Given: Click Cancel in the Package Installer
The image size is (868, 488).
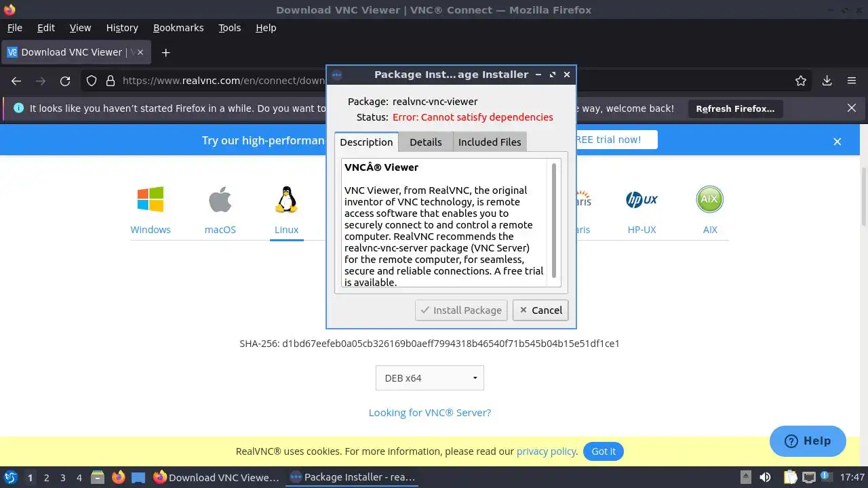Looking at the screenshot, I should coord(540,310).
